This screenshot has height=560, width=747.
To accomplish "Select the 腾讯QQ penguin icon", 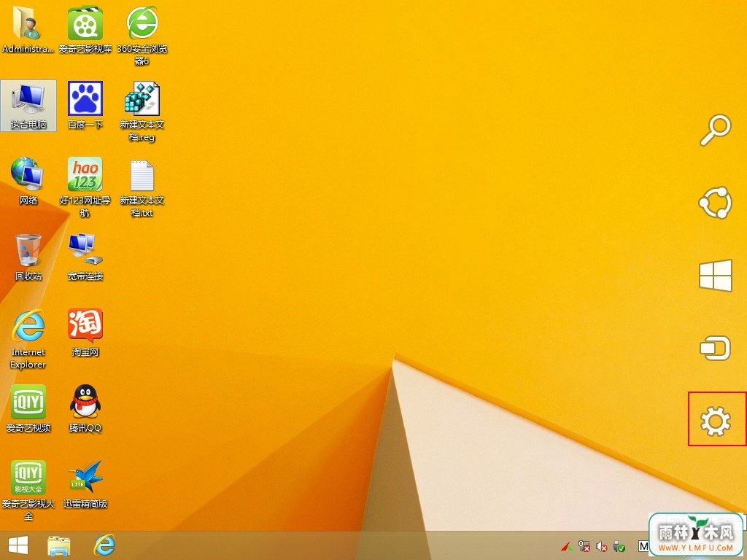I will click(85, 408).
